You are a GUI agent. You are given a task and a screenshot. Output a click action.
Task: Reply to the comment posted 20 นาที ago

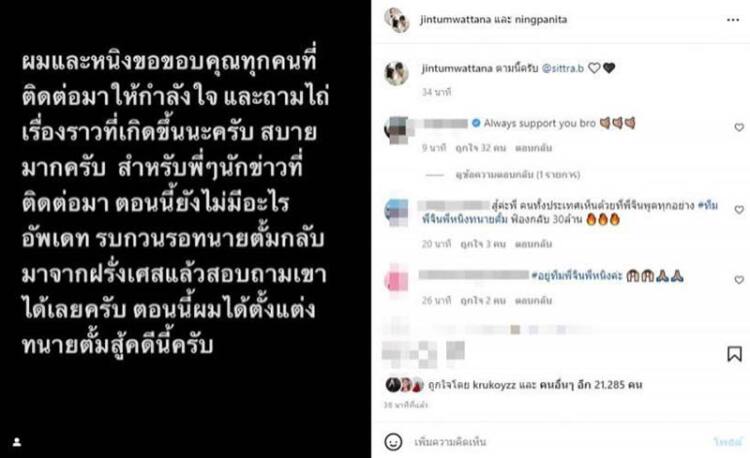(533, 244)
